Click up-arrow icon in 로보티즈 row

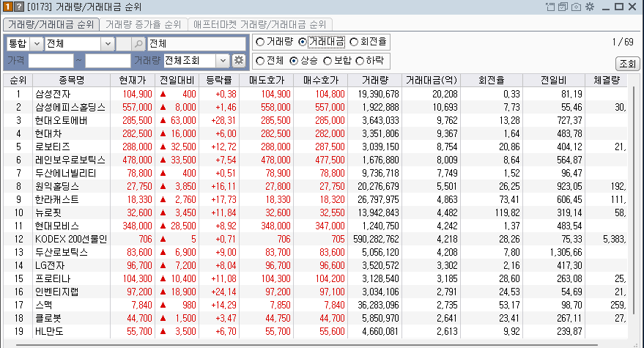163,147
